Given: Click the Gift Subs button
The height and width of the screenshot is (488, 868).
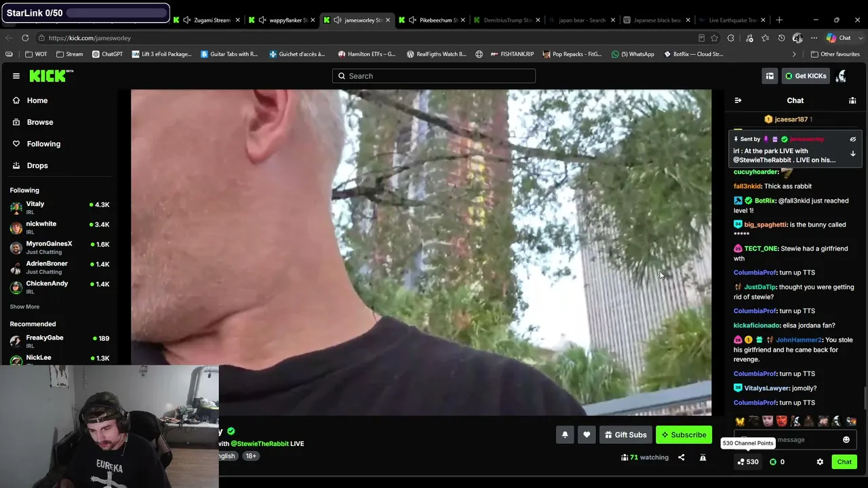Looking at the screenshot, I should pos(625,435).
